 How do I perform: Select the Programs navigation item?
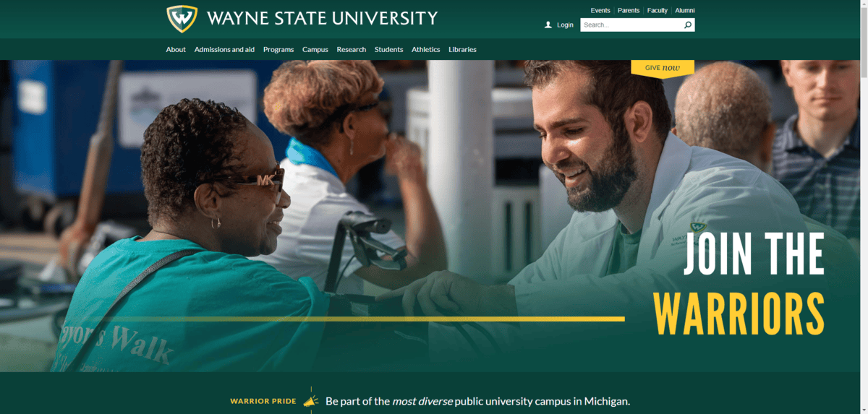click(x=278, y=49)
